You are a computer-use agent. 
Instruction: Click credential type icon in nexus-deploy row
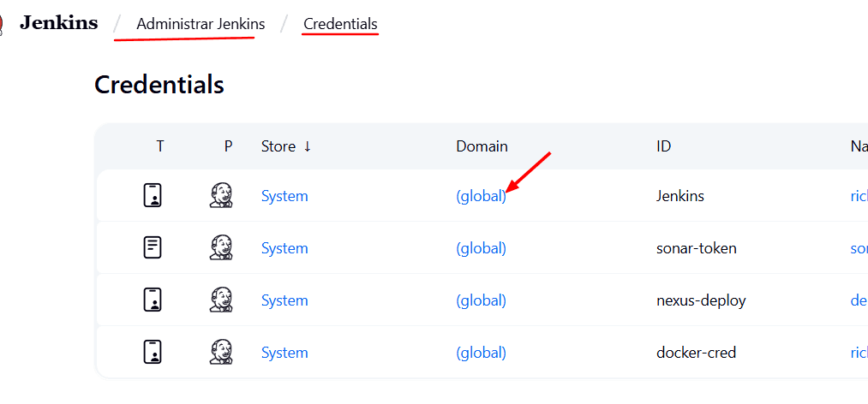[x=153, y=300]
